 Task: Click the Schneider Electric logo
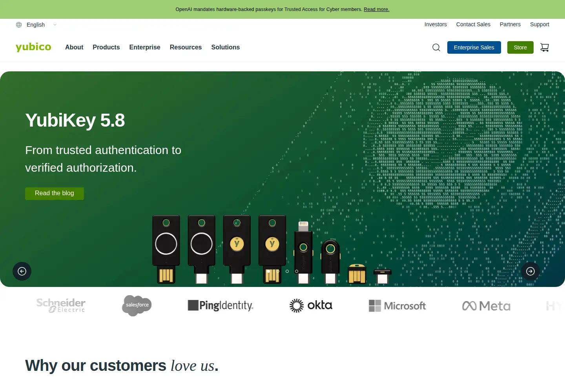(61, 305)
